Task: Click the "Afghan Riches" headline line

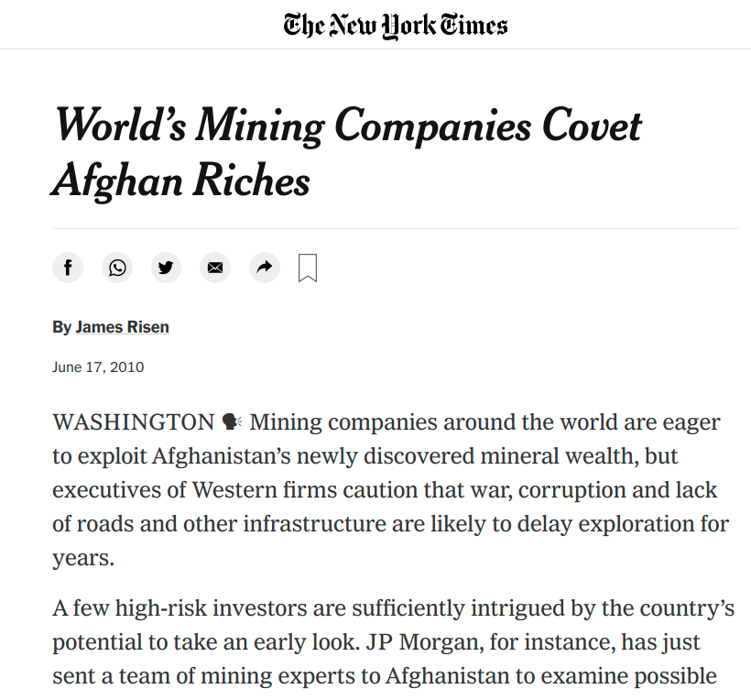Action: click(x=181, y=180)
